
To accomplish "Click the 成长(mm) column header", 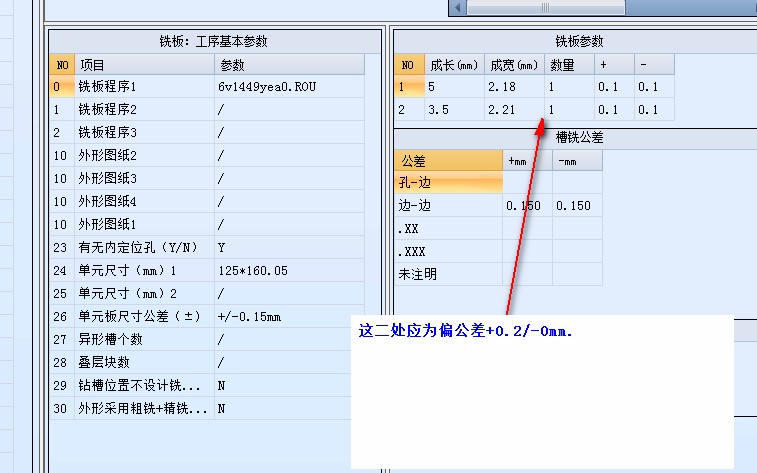I will click(454, 65).
